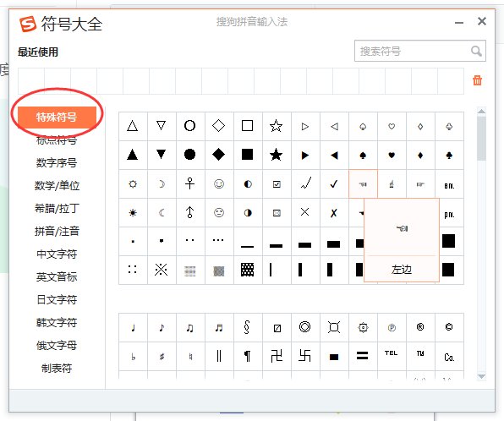This screenshot has width=504, height=421.
Task: Insert the multiplication cross symbol
Action: pyautogui.click(x=305, y=212)
